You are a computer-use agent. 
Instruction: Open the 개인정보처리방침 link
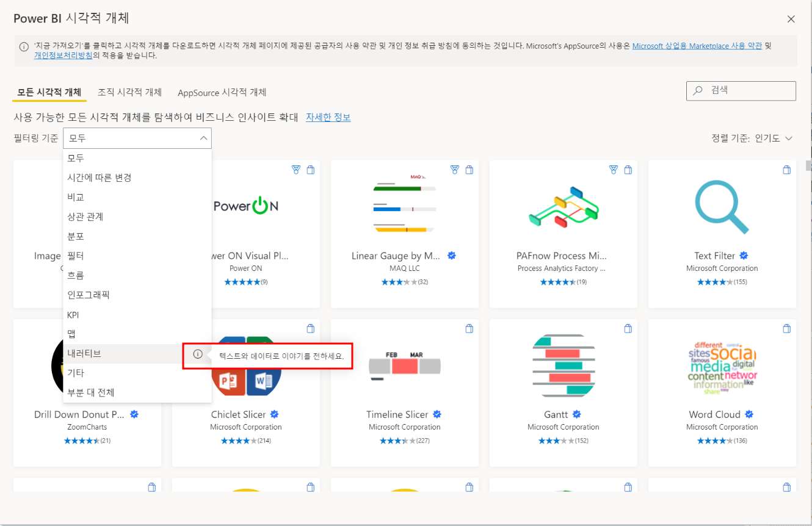coord(63,56)
